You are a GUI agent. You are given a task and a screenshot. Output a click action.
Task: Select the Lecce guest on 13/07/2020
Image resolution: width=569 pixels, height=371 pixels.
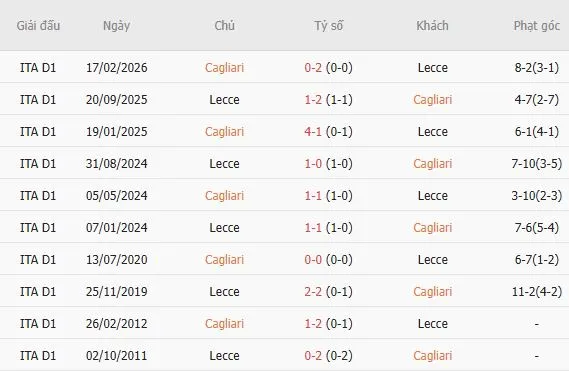pos(433,260)
